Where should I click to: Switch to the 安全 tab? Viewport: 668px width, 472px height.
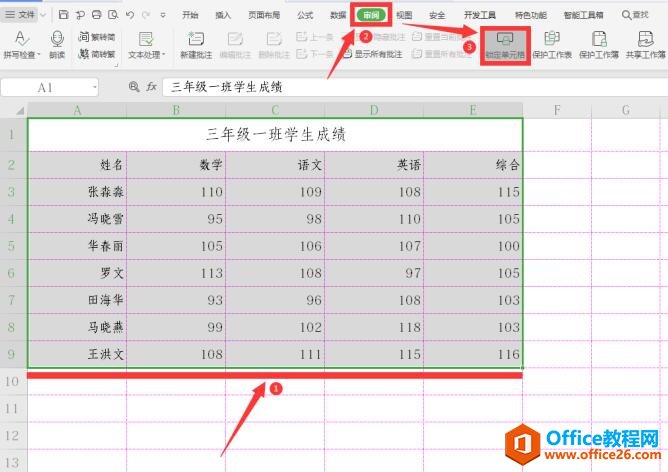click(437, 15)
